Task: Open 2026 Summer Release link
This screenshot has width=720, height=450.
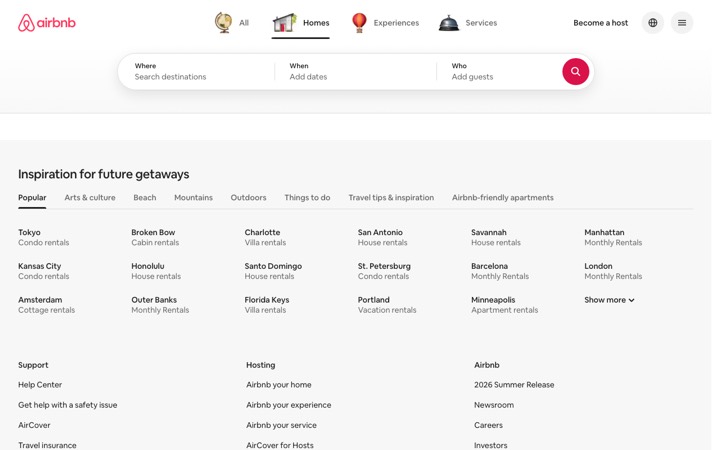Action: [514, 385]
